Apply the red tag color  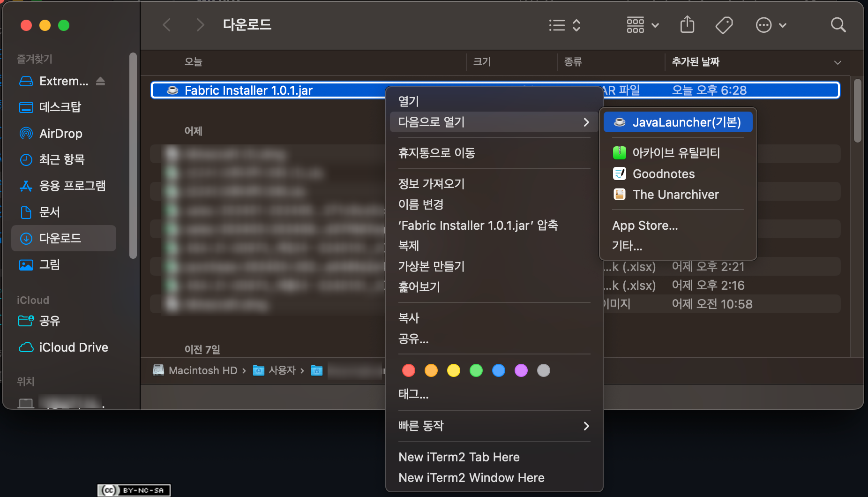pyautogui.click(x=409, y=370)
